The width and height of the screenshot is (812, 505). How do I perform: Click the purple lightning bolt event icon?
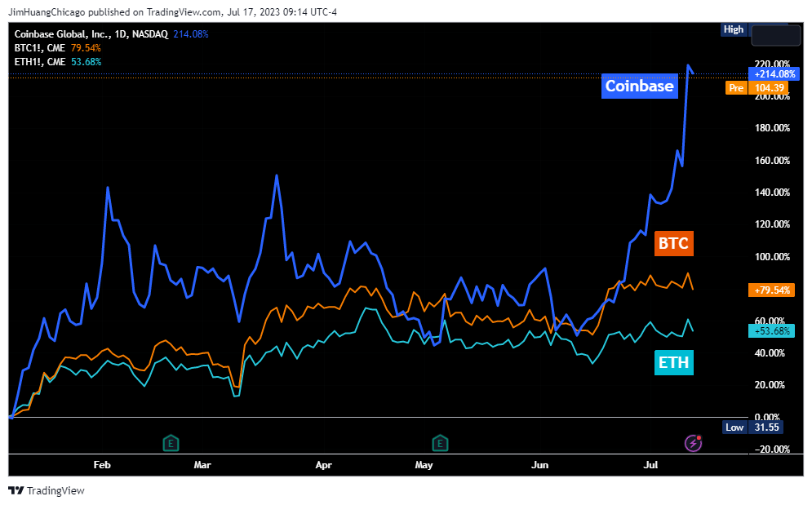click(693, 443)
